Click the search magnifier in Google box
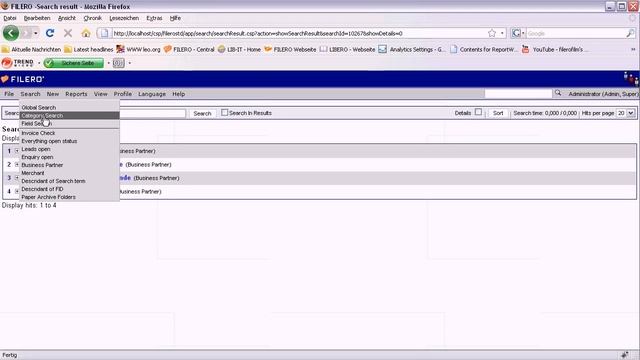Screen dimensions: 640x360 [630, 33]
